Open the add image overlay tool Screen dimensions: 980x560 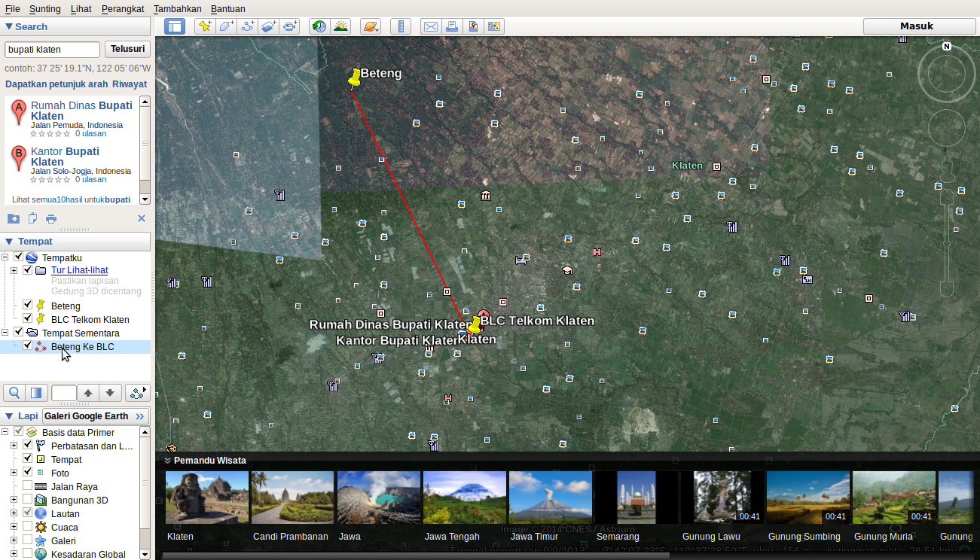coord(269,26)
